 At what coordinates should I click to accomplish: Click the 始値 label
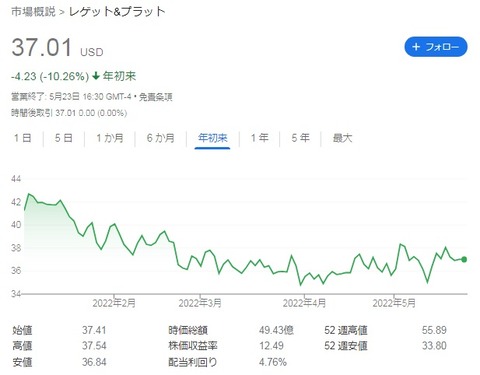tap(22, 330)
